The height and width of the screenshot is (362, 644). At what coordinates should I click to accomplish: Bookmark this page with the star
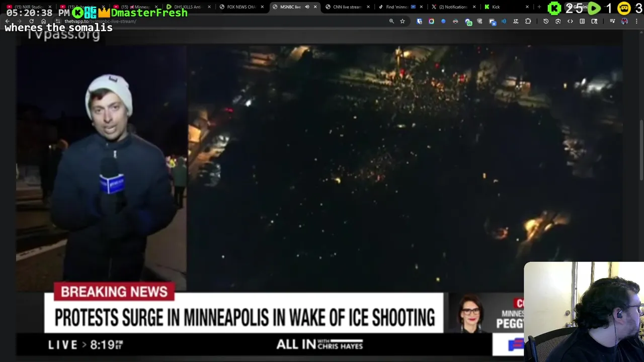pyautogui.click(x=403, y=21)
